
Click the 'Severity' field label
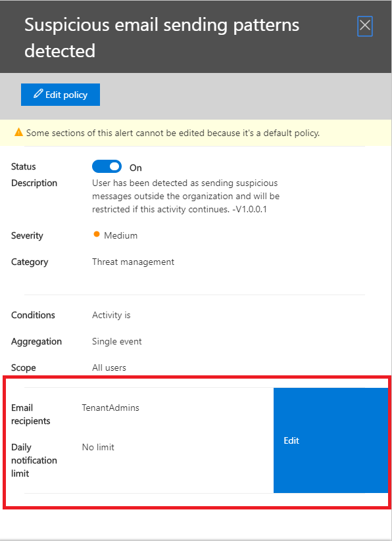point(27,235)
